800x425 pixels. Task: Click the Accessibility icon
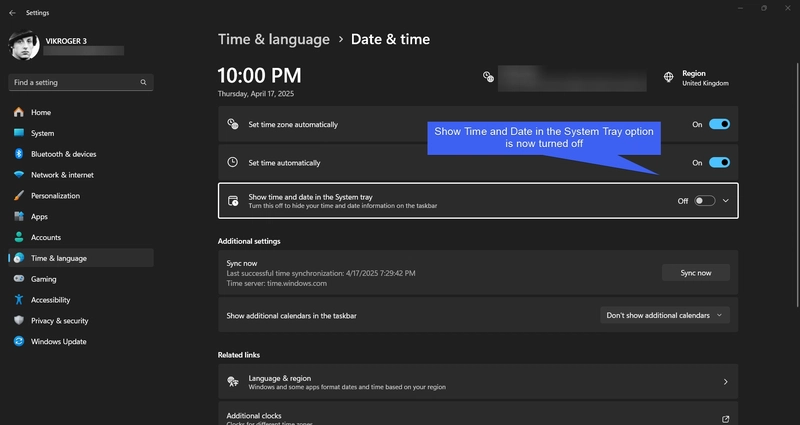(19, 300)
